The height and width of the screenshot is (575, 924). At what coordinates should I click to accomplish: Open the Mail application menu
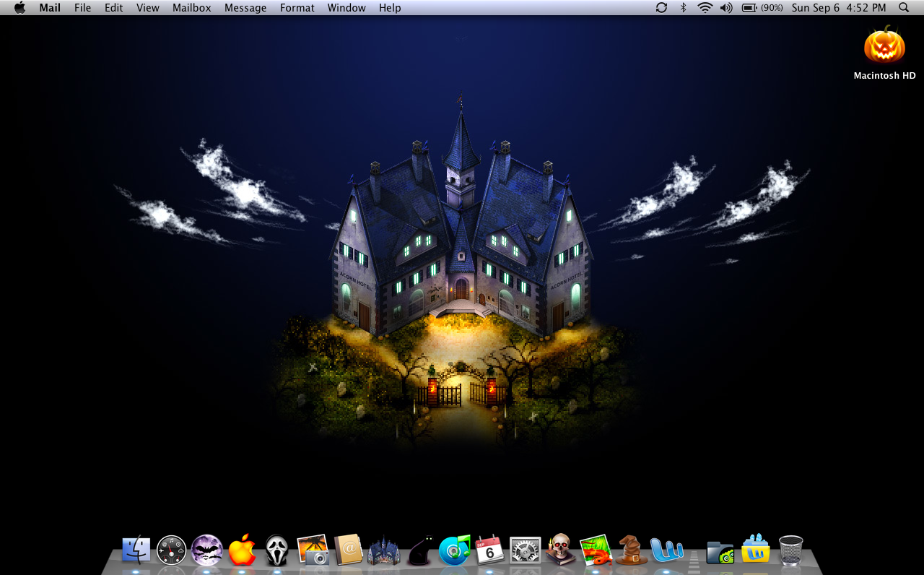click(50, 8)
